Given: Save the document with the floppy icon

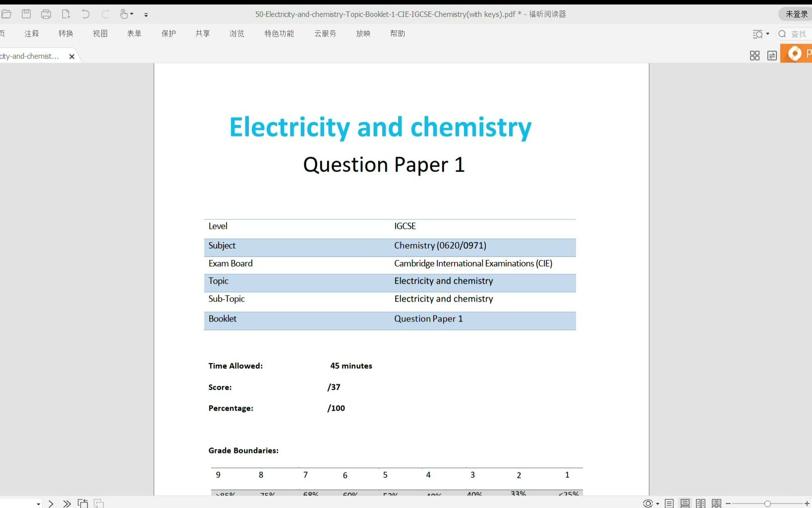Looking at the screenshot, I should click(26, 14).
